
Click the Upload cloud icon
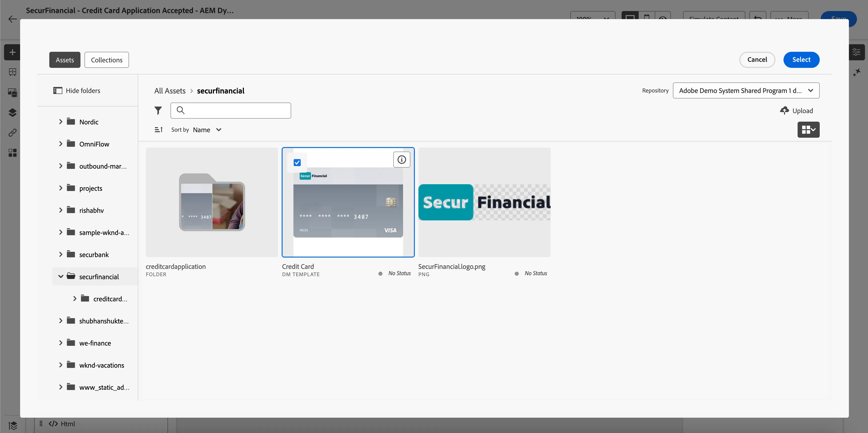[785, 110]
